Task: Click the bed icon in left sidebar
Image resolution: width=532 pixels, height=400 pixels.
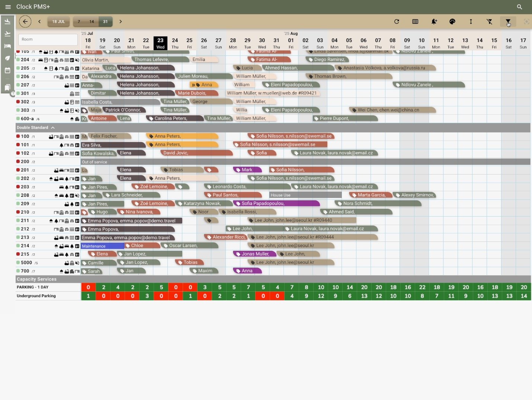Action: [7, 46]
